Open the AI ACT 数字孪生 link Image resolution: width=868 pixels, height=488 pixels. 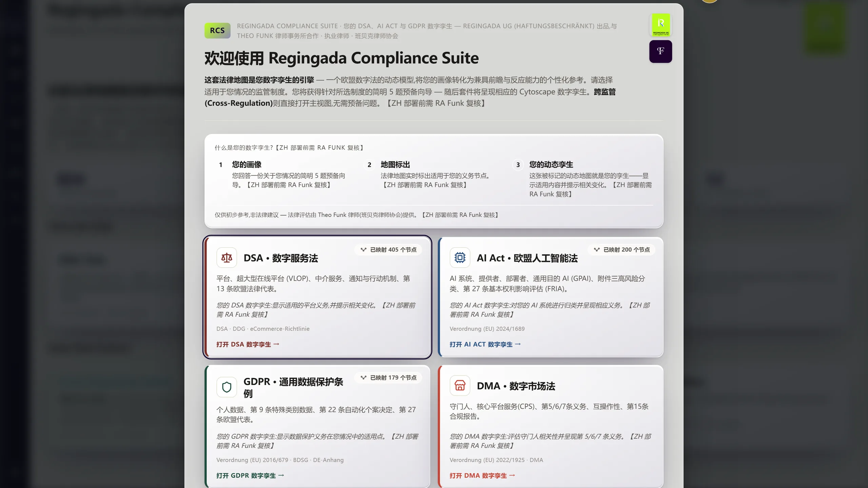485,344
